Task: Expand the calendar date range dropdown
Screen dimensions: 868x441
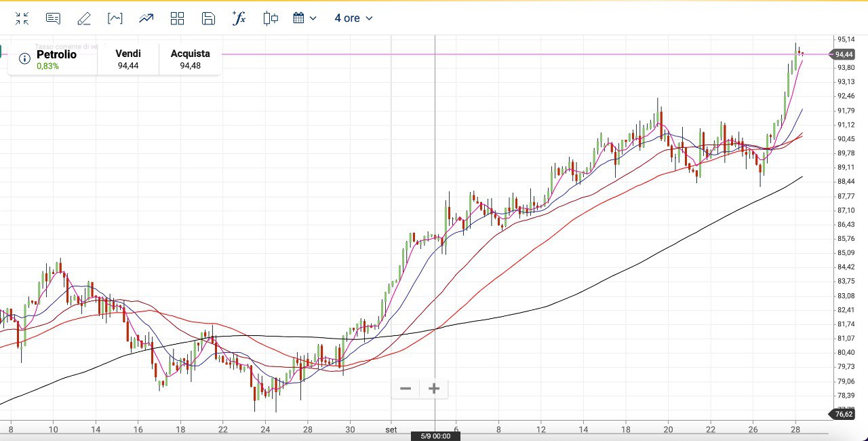Action: (x=304, y=18)
